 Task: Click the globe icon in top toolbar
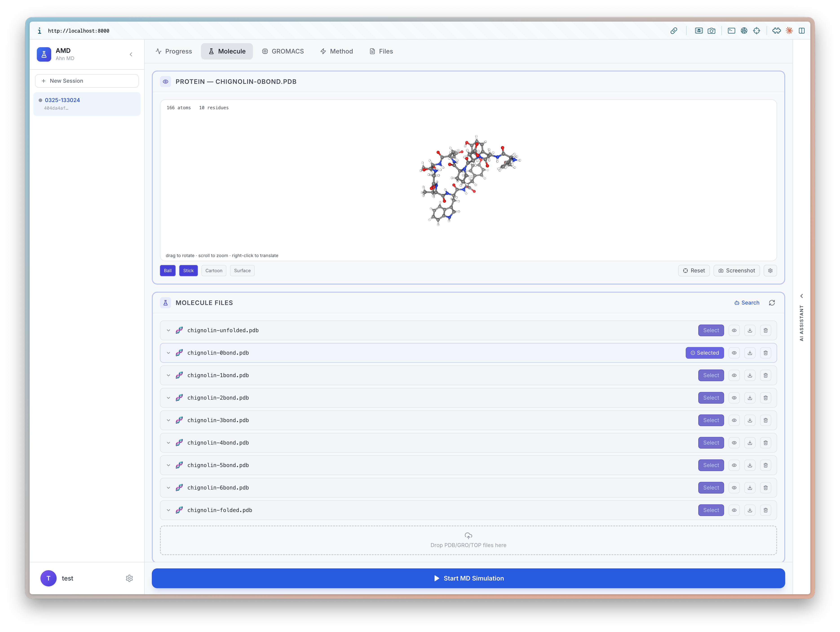tap(744, 31)
